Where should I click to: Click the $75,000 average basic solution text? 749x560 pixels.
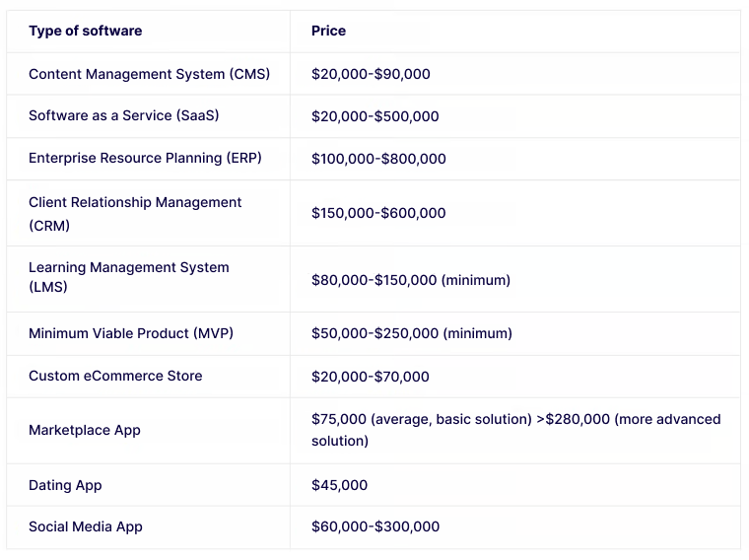pos(421,419)
